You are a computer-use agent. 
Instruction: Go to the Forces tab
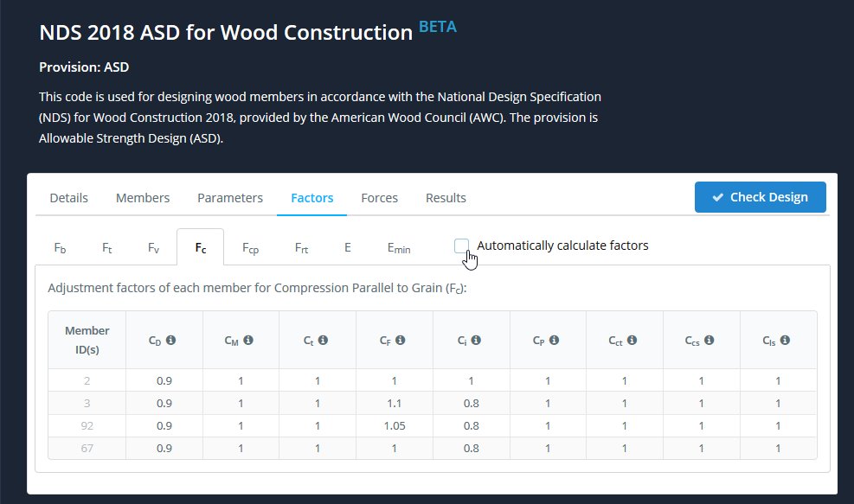click(x=379, y=198)
